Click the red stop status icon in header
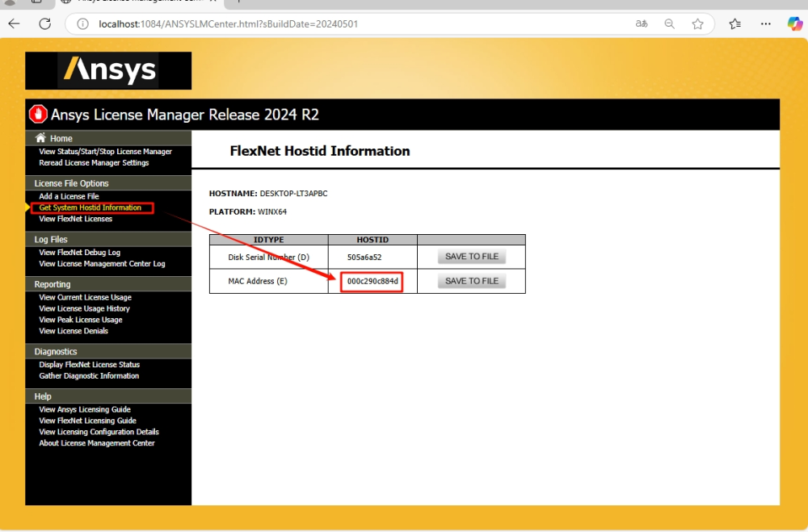 pyautogui.click(x=38, y=114)
